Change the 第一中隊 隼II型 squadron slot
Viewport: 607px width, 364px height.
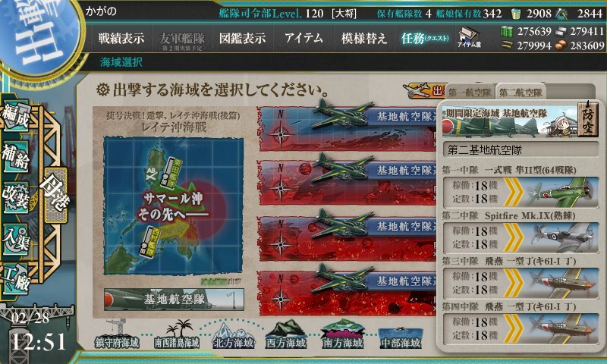pyautogui.click(x=521, y=193)
